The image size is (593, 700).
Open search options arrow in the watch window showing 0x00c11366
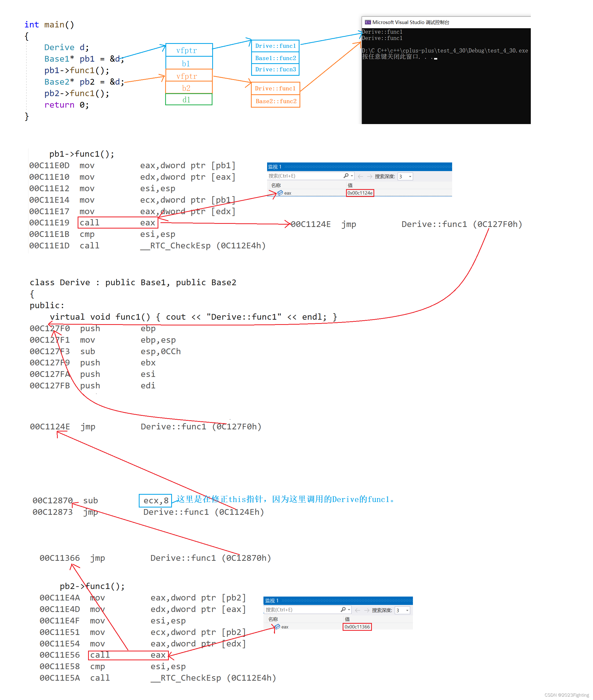[x=349, y=609]
